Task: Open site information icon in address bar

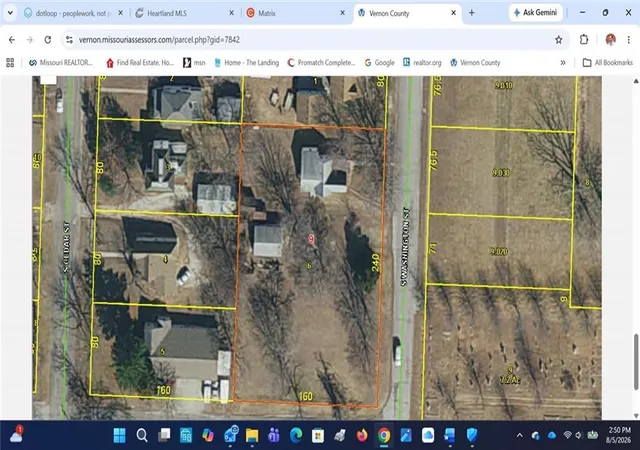Action: click(x=69, y=40)
